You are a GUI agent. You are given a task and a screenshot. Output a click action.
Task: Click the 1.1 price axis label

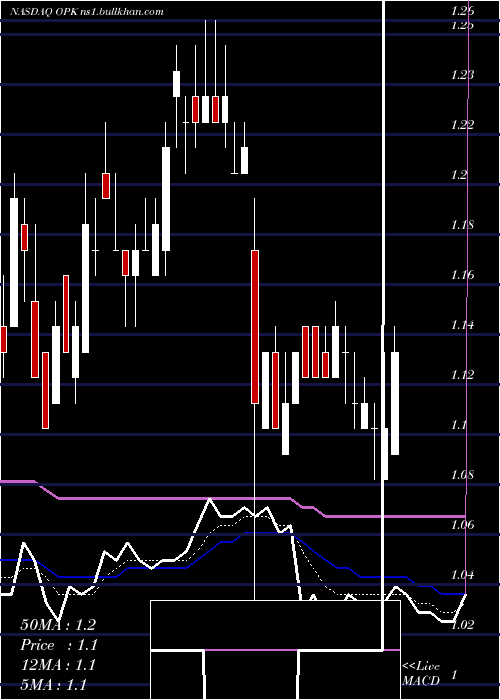(x=458, y=425)
